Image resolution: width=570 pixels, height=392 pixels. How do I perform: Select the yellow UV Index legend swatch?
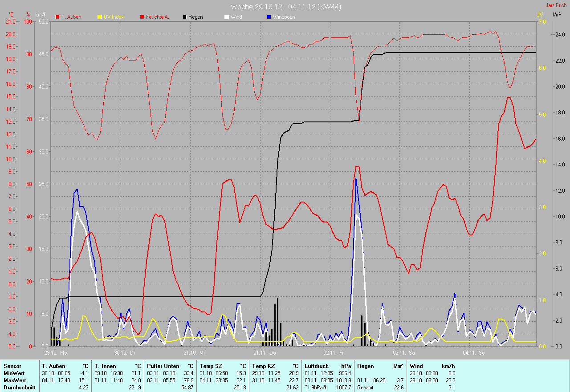(x=100, y=17)
